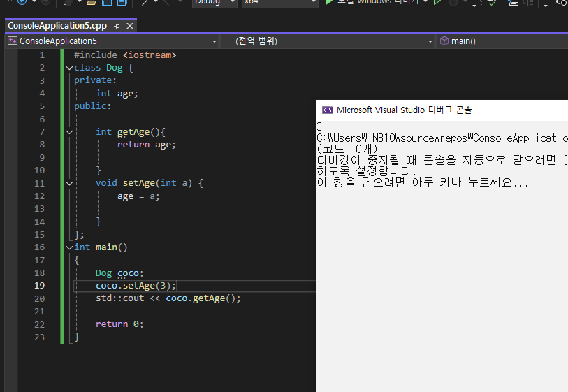568x392 pixels.
Task: Collapse the getAge() function block
Action: click(70, 132)
